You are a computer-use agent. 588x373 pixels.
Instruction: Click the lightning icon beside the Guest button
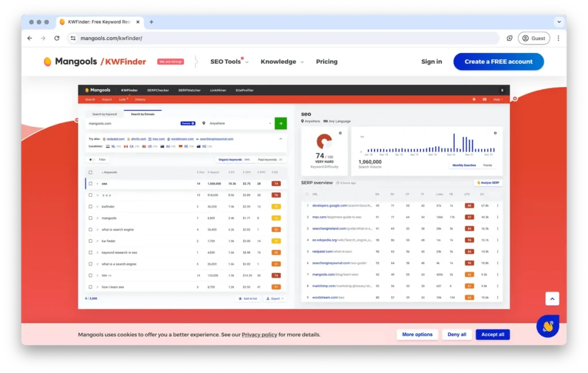(x=509, y=38)
